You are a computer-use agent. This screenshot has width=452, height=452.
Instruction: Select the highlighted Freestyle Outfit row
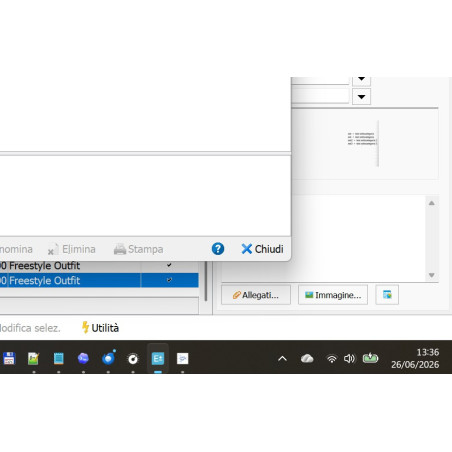[99, 280]
